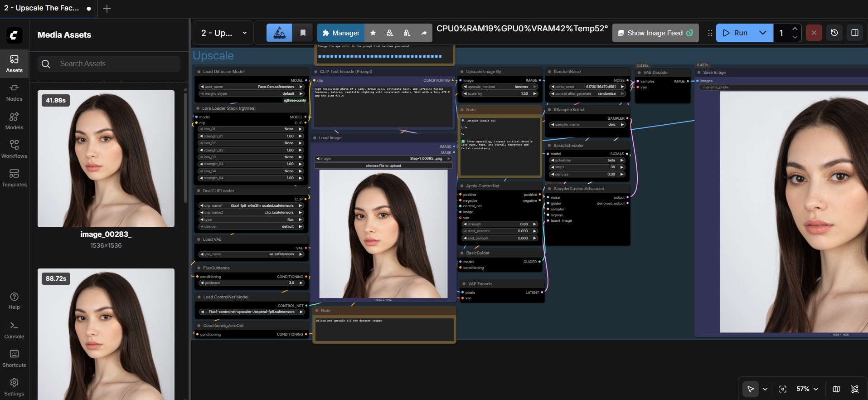Screen dimensions: 868x400
Task: Open the Run button dropdown arrow
Action: pos(763,33)
